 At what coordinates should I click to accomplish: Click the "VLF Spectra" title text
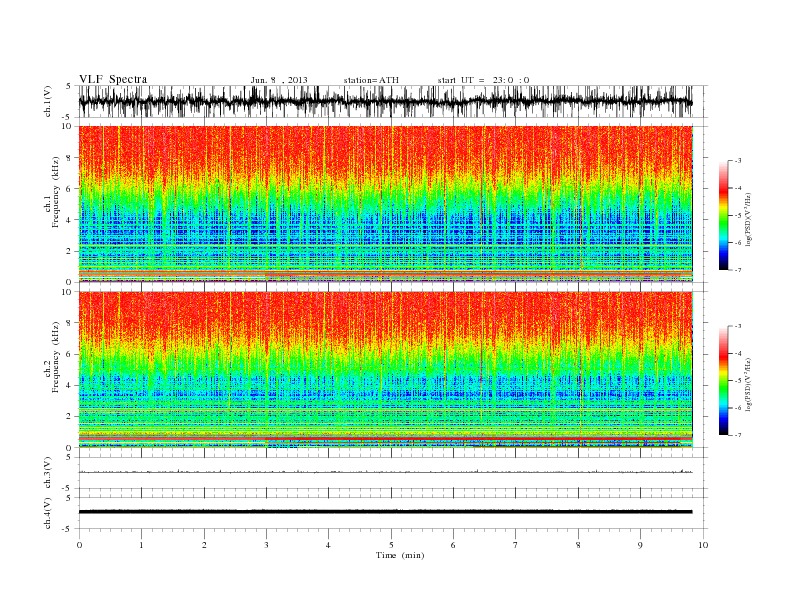point(113,79)
